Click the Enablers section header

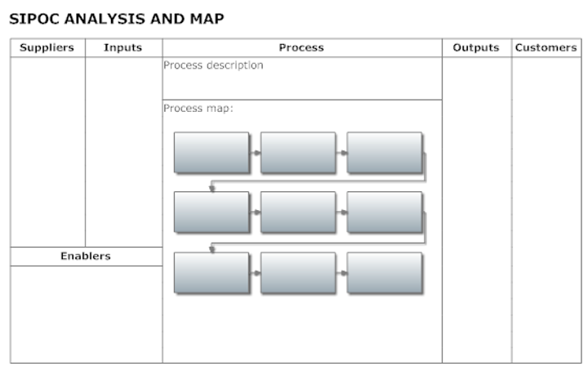[86, 256]
